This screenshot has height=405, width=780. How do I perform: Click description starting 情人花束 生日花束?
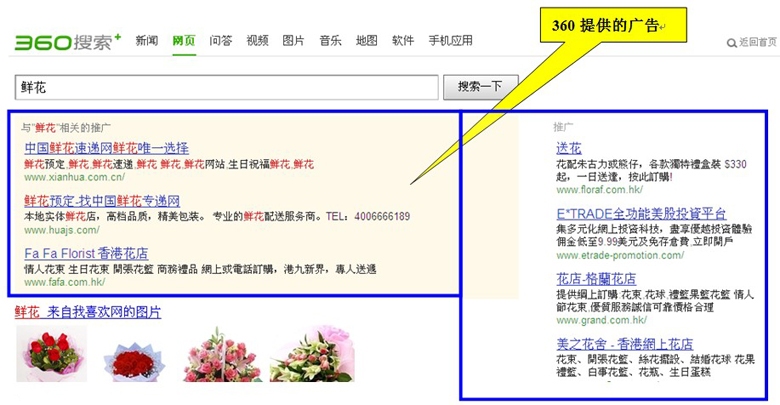tap(200, 269)
